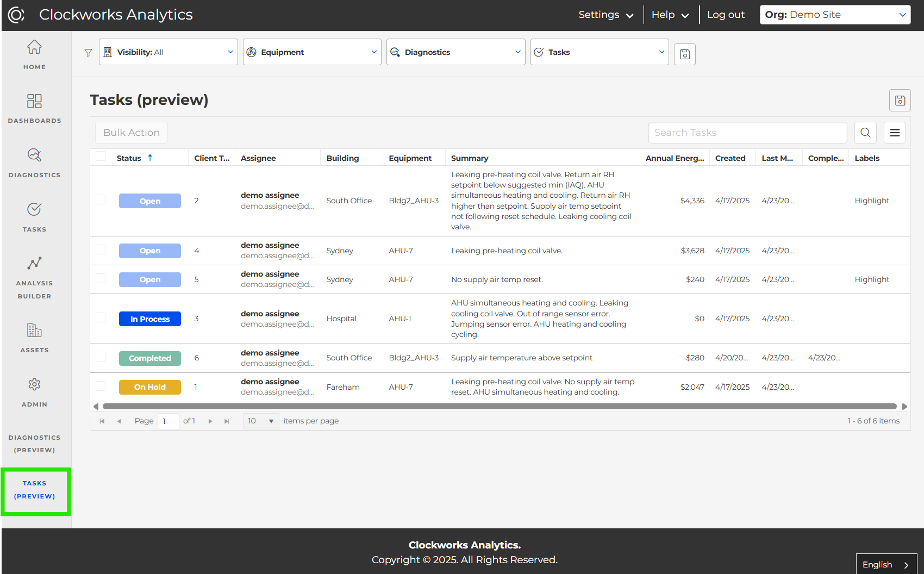This screenshot has height=574, width=924.
Task: Open the items per page dropdown
Action: tap(261, 421)
